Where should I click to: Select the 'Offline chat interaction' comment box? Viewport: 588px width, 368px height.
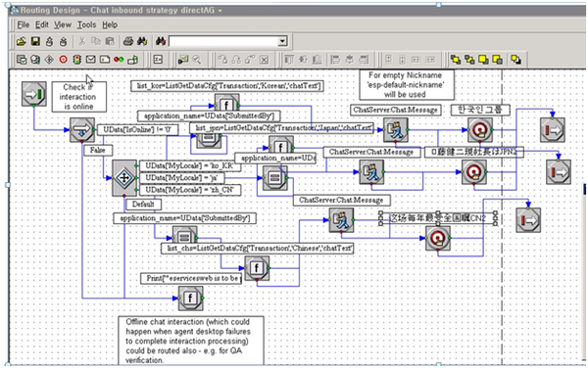tap(191, 341)
